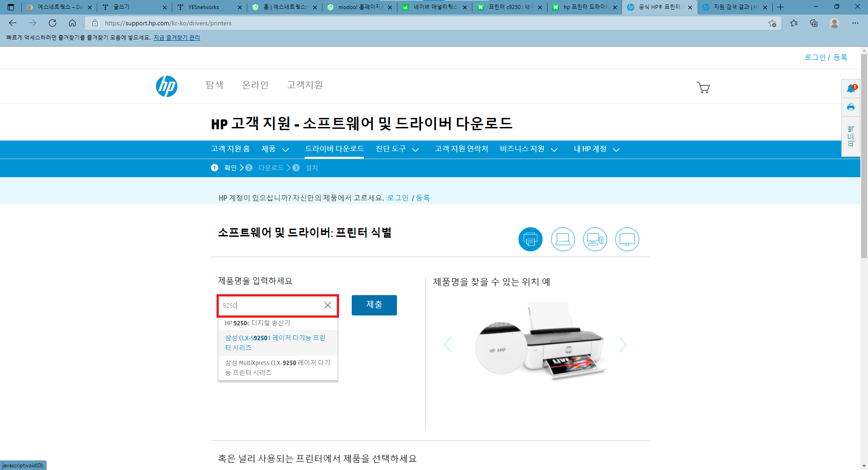The image size is (868, 470).
Task: Open the browser profile avatar
Action: click(x=835, y=23)
